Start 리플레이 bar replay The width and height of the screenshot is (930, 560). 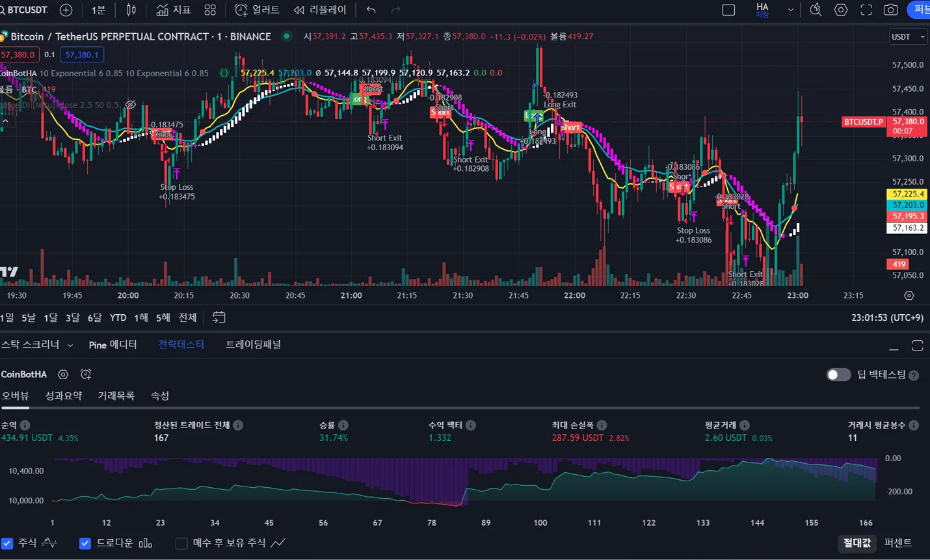pos(320,10)
